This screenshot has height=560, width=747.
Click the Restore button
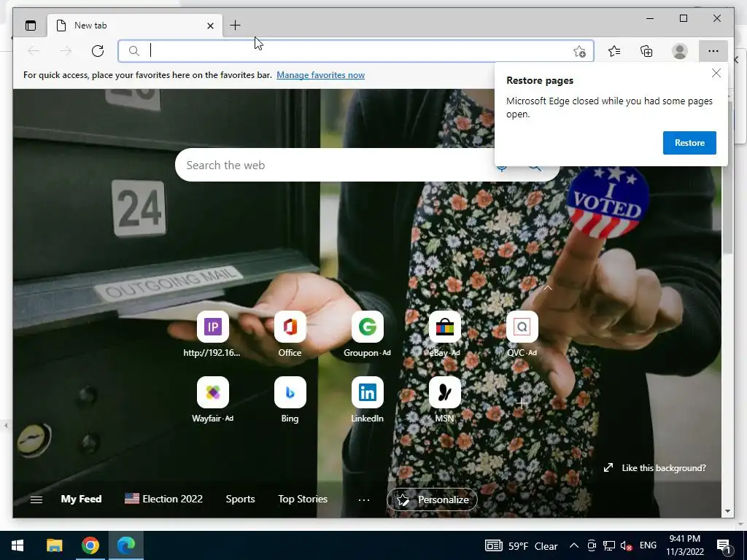[x=689, y=143]
